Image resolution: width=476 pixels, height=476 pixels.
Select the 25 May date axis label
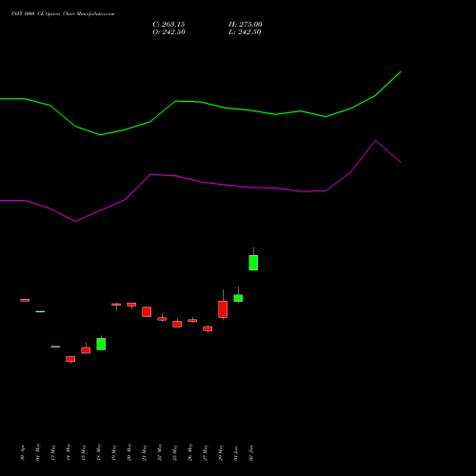click(174, 452)
